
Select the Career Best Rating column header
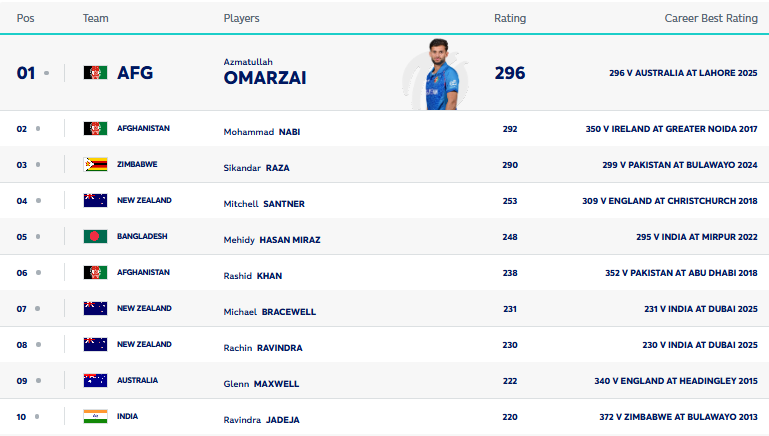point(711,18)
